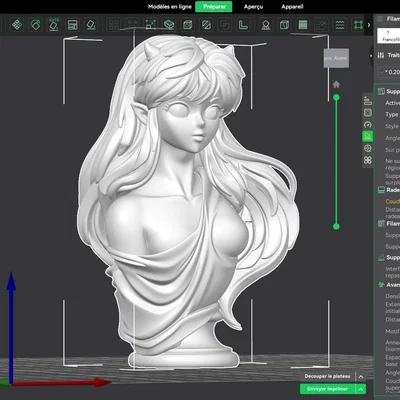The width and height of the screenshot is (400, 400).
Task: Click the Découper le plateau button
Action: (x=327, y=376)
